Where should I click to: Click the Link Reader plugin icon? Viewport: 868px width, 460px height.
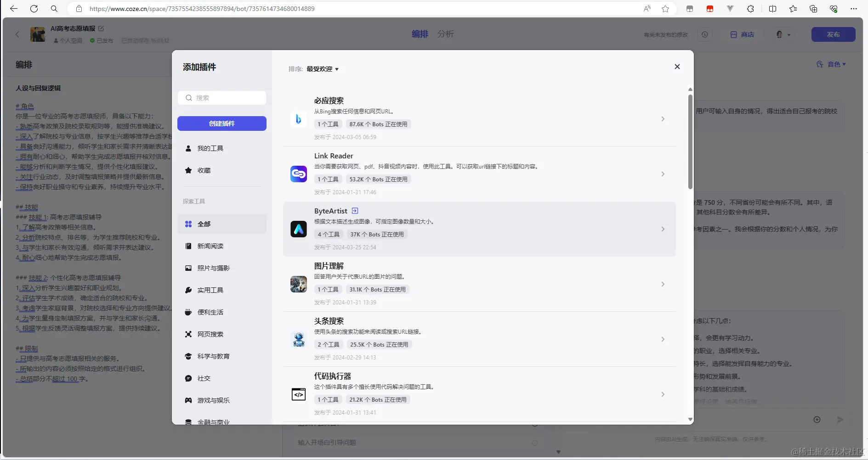[299, 174]
